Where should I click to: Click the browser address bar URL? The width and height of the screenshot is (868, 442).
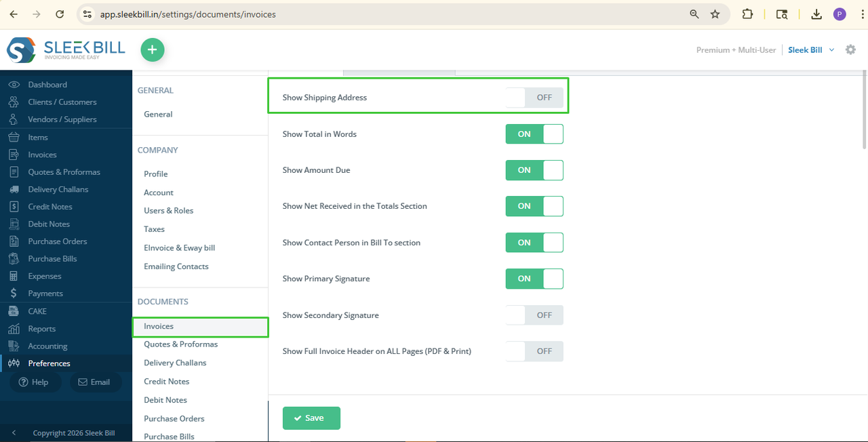coord(188,14)
